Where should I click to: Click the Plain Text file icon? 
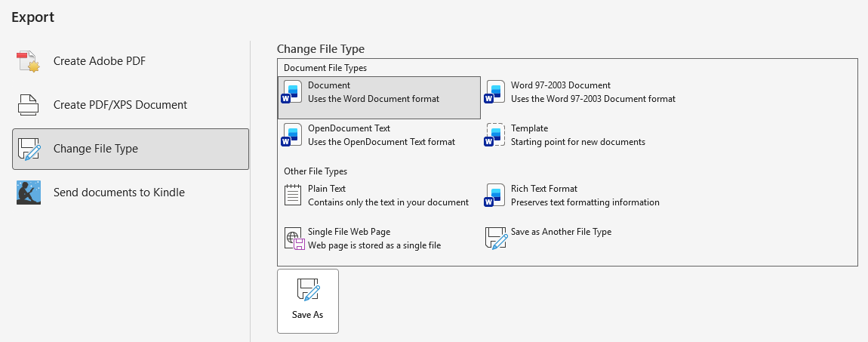point(292,196)
